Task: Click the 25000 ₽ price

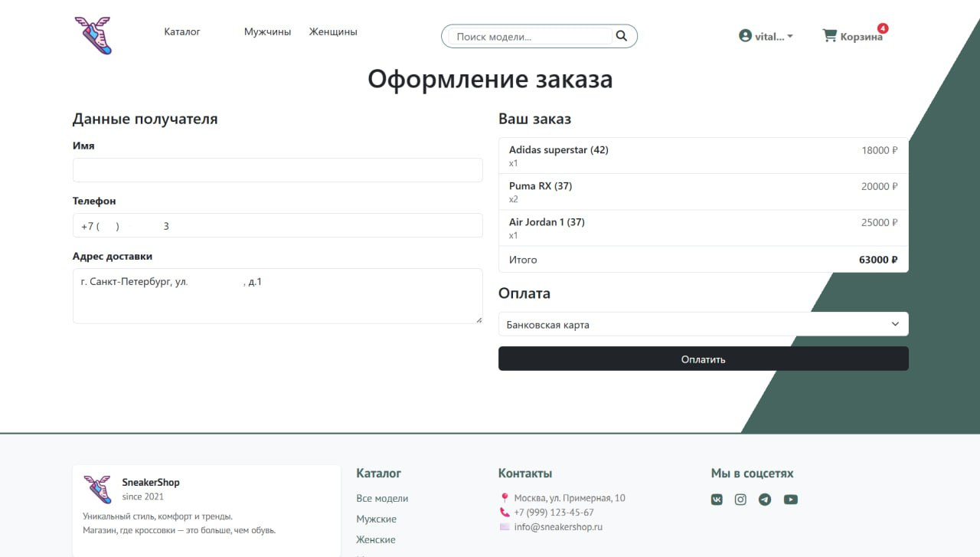Action: coord(880,222)
